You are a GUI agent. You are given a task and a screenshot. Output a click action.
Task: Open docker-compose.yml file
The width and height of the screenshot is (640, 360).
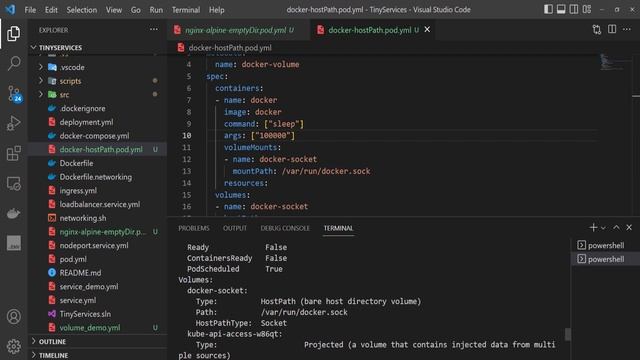pyautogui.click(x=98, y=136)
